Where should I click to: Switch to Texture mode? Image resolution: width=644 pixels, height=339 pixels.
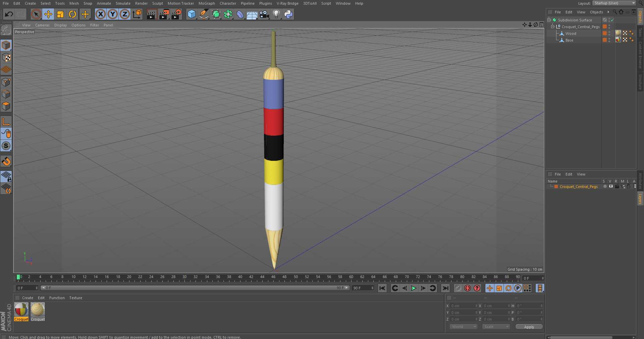[x=6, y=58]
